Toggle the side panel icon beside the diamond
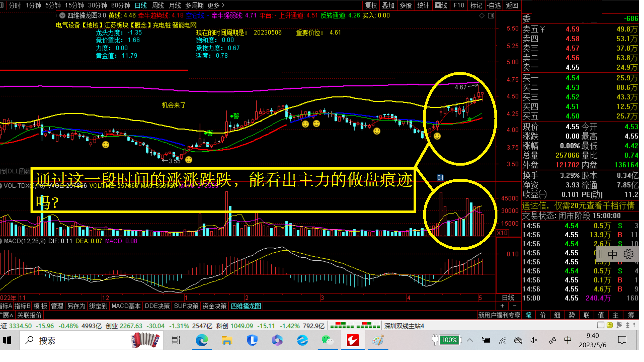 click(x=491, y=16)
